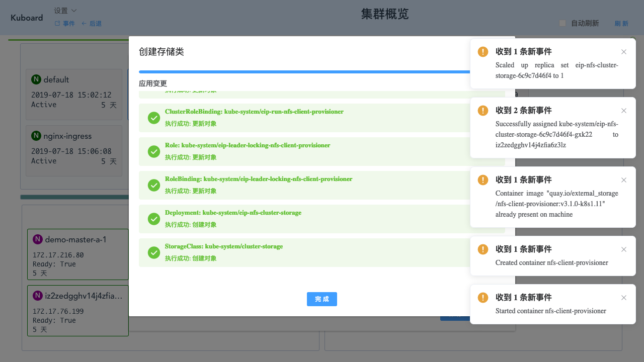The height and width of the screenshot is (362, 644).
Task: Select the demo-master-a-1 node card
Action: 78,254
